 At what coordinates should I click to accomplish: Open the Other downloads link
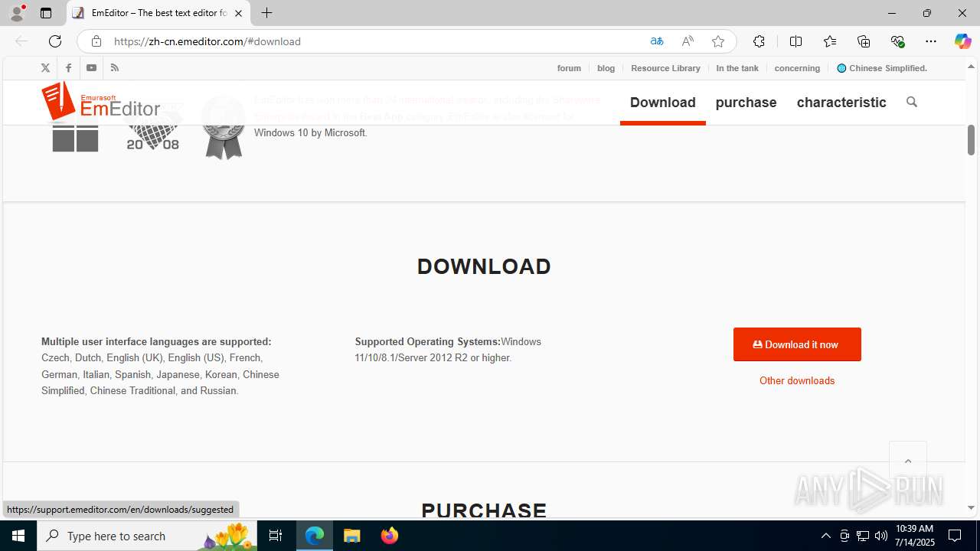point(797,380)
